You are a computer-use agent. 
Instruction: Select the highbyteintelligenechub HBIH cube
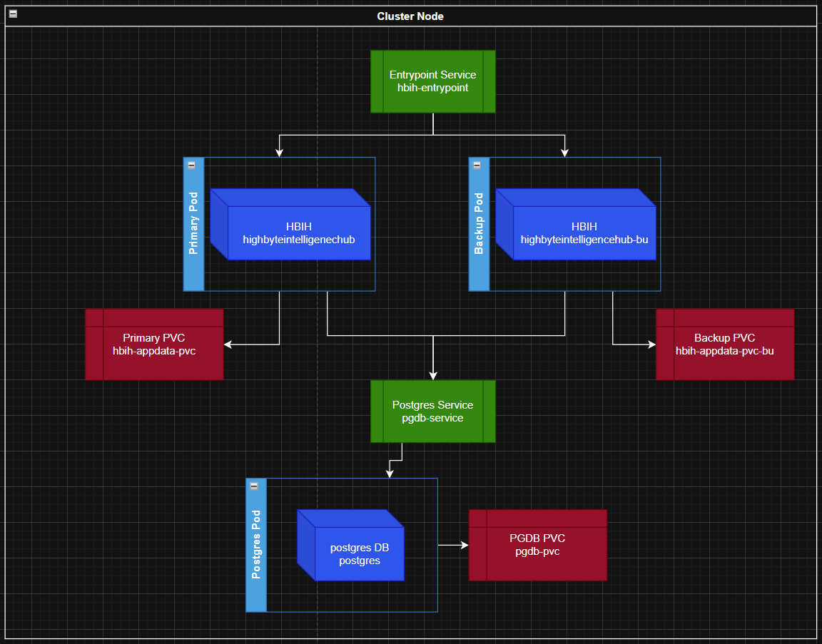[x=298, y=233]
